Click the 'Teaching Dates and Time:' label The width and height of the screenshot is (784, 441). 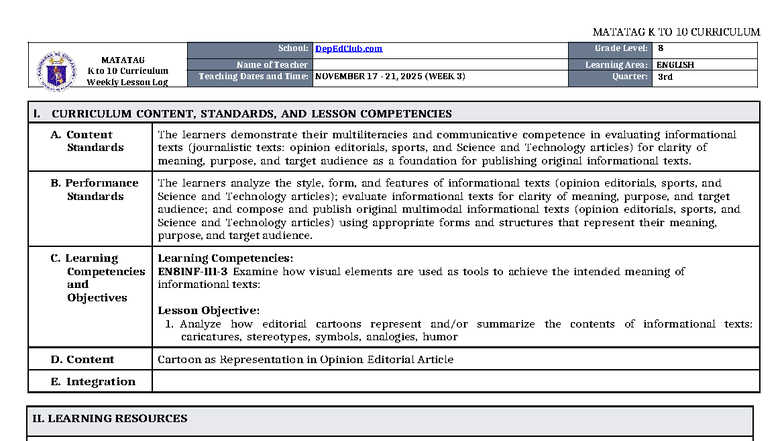click(253, 76)
